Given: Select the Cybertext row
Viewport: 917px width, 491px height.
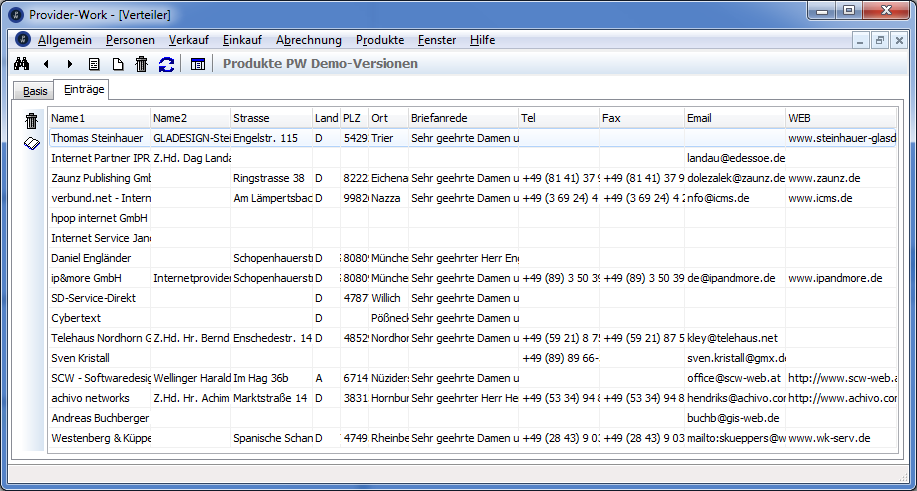Looking at the screenshot, I should 473,318.
